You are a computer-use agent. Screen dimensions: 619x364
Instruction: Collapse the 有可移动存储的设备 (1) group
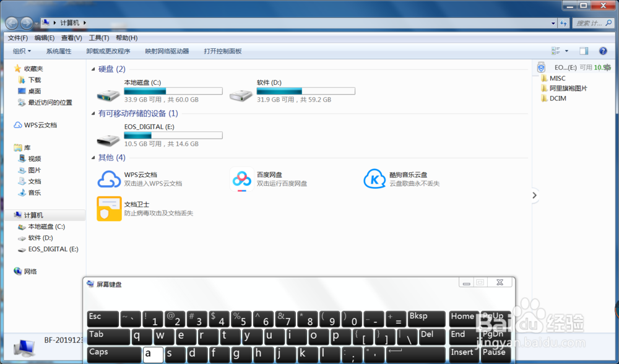click(x=93, y=114)
